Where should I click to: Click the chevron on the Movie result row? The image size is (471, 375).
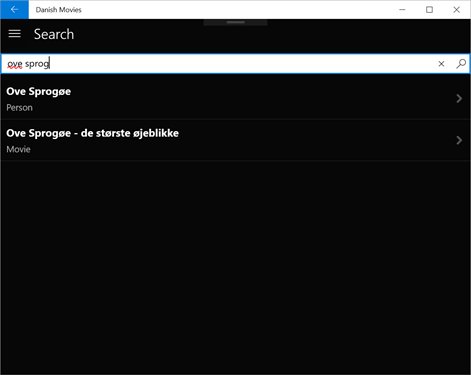tap(459, 140)
